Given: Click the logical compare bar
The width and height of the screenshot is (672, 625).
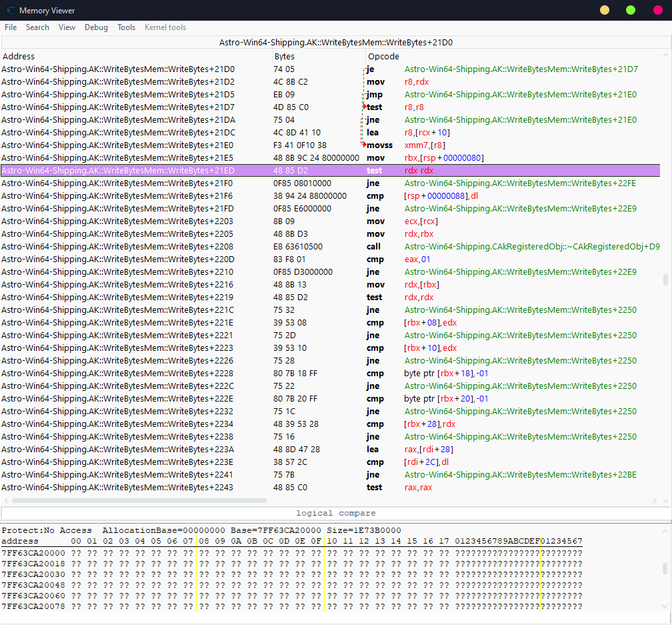Looking at the screenshot, I should (335, 513).
